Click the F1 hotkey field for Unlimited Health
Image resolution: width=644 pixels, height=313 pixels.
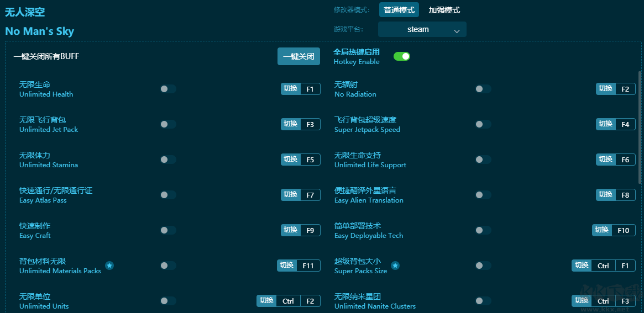310,89
